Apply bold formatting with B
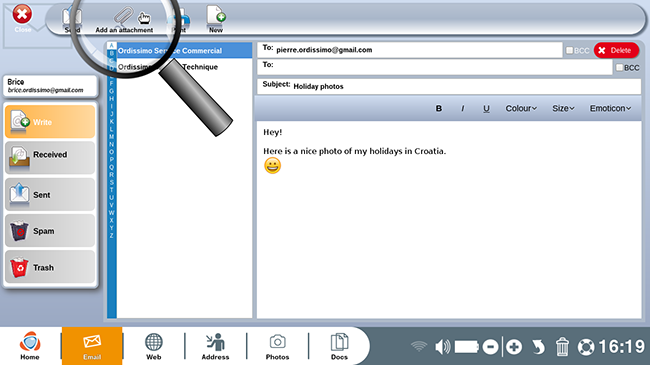This screenshot has width=650, height=365. pos(439,108)
